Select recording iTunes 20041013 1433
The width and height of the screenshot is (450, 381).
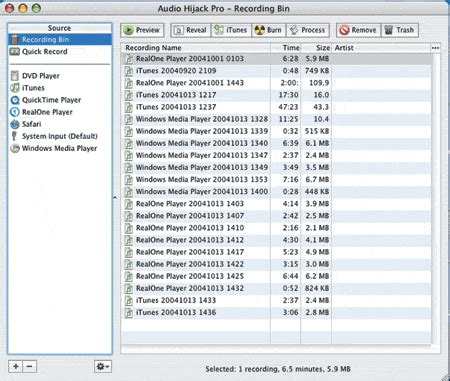point(277,301)
